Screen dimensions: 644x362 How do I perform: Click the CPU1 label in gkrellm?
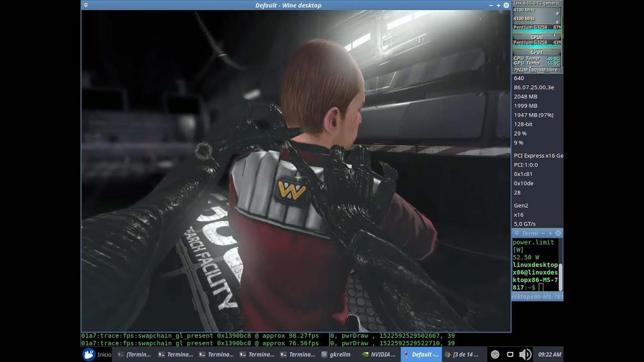click(x=536, y=52)
